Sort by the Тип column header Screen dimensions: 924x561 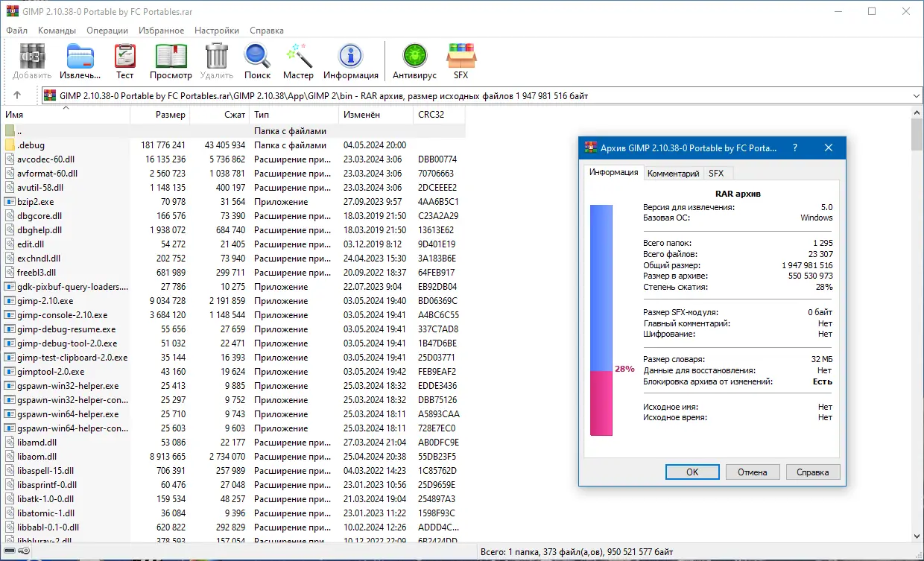294,115
